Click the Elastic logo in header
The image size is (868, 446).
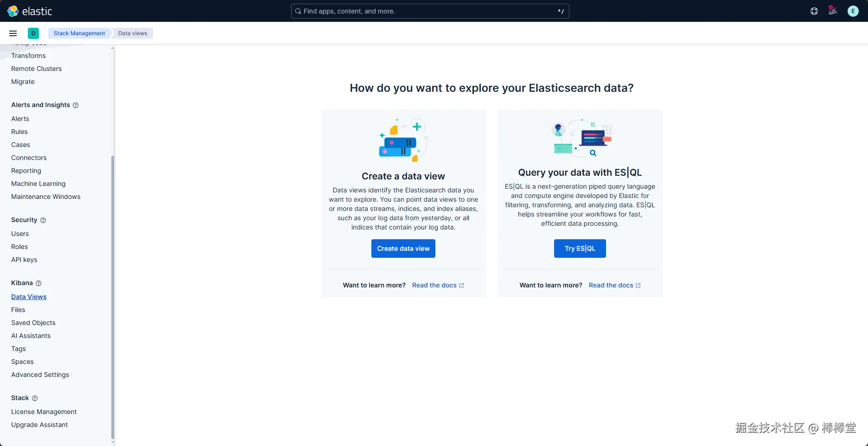(30, 11)
